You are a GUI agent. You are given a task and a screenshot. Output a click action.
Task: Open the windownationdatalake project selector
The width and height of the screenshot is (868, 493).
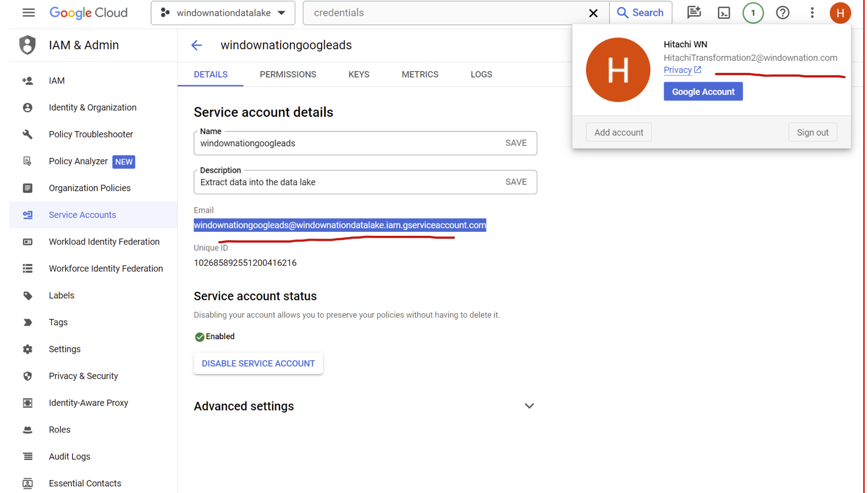click(223, 13)
